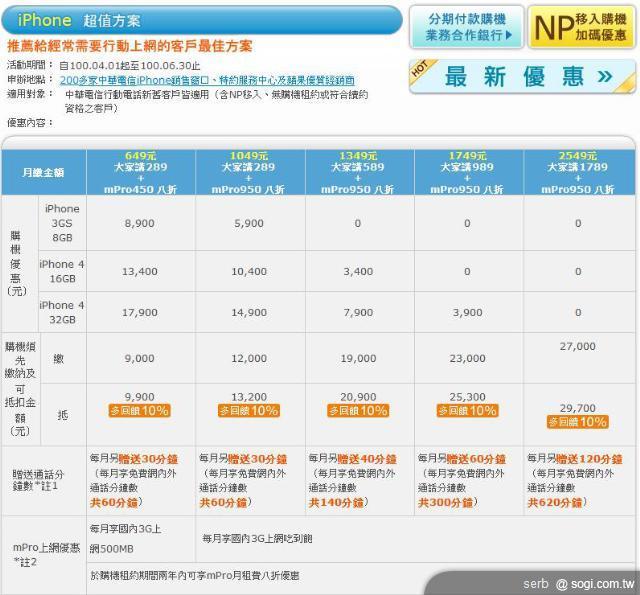This screenshot has width=640, height=595.
Task: Click the 多回饋10% badge under 25,300
Action: coord(467,411)
